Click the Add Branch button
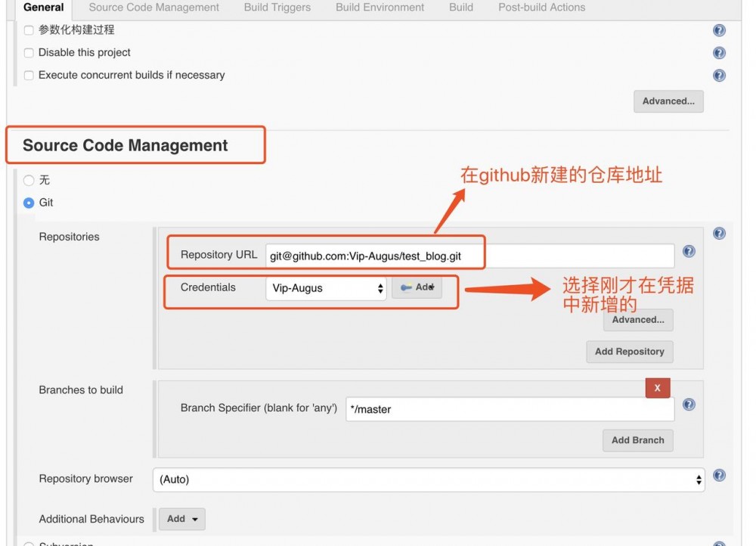756x546 pixels. point(637,440)
